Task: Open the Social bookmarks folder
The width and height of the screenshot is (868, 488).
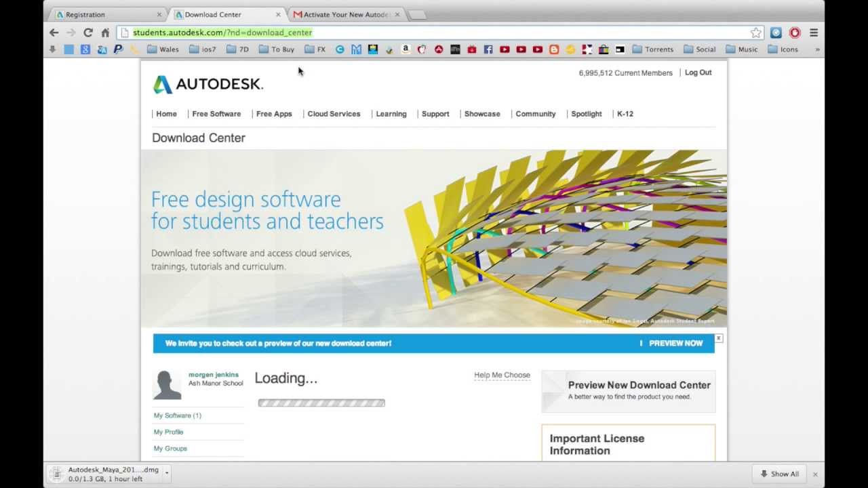Action: point(700,49)
